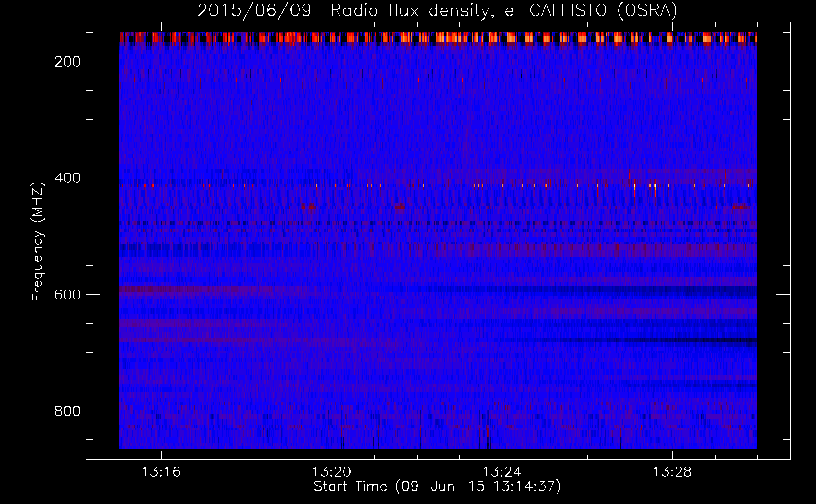The image size is (816, 504).
Task: Click the 400 frequency tick label
Action: (68, 178)
